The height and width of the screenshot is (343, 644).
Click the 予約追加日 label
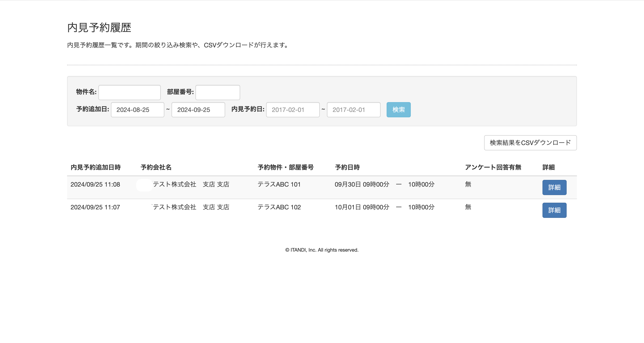point(93,109)
